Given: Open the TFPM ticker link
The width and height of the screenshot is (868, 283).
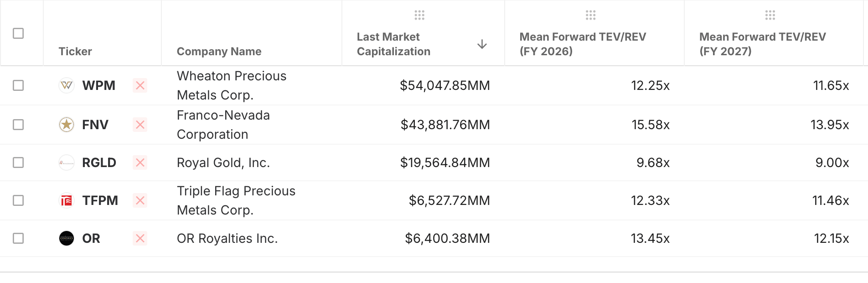Looking at the screenshot, I should pos(100,200).
